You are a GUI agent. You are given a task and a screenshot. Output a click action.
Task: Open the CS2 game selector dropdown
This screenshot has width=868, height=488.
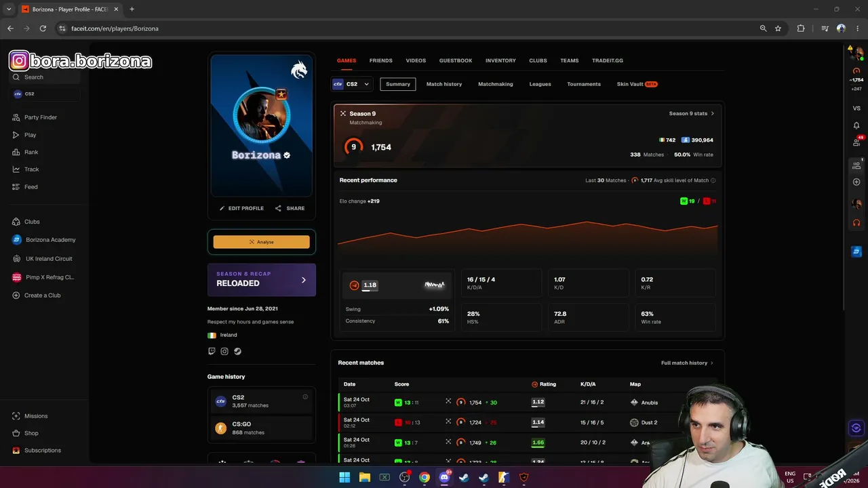(x=351, y=84)
